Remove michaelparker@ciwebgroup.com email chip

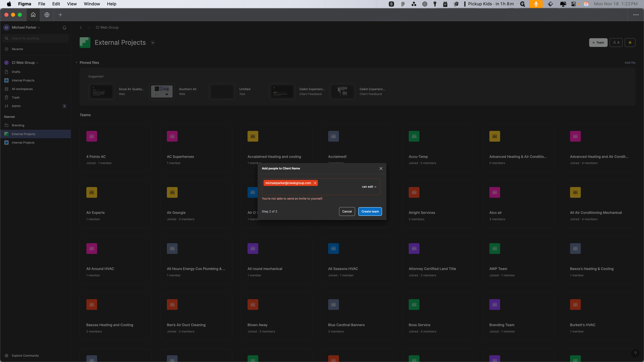click(315, 183)
